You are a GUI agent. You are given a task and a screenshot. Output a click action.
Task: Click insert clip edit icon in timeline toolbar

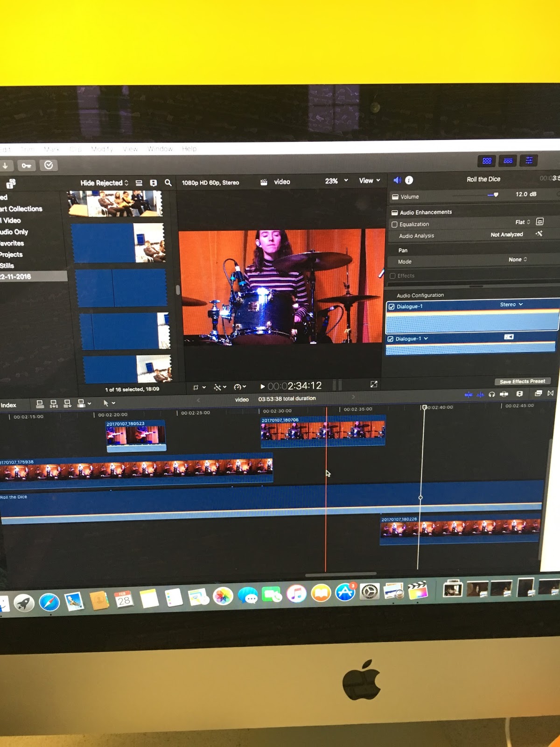pyautogui.click(x=54, y=404)
